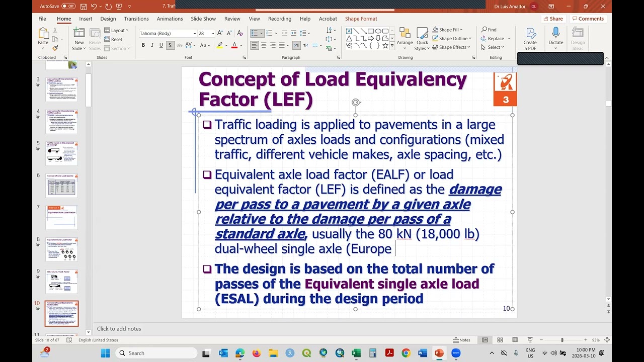Apply yellow text highlight color
Screen dimensions: 644x362
pos(220,45)
